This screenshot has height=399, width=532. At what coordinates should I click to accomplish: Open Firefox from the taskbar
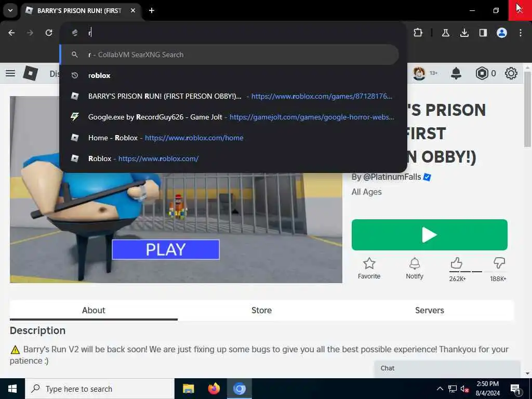point(214,389)
